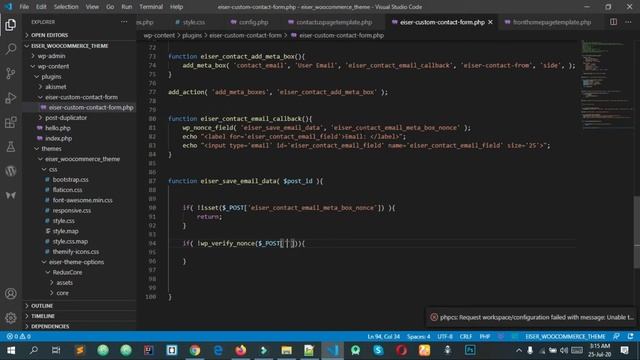Click the feedback icon in status bar

(x=616, y=336)
